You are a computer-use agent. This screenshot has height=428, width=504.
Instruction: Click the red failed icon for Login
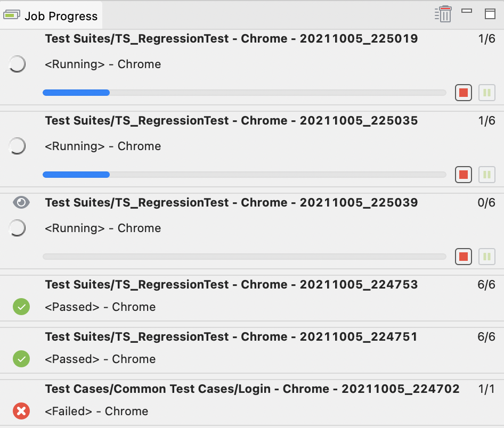coord(21,411)
